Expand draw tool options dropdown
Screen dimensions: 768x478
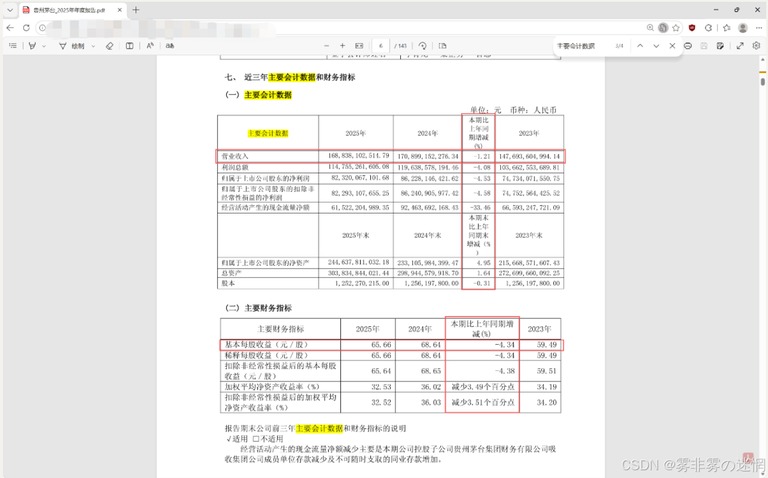click(x=93, y=46)
